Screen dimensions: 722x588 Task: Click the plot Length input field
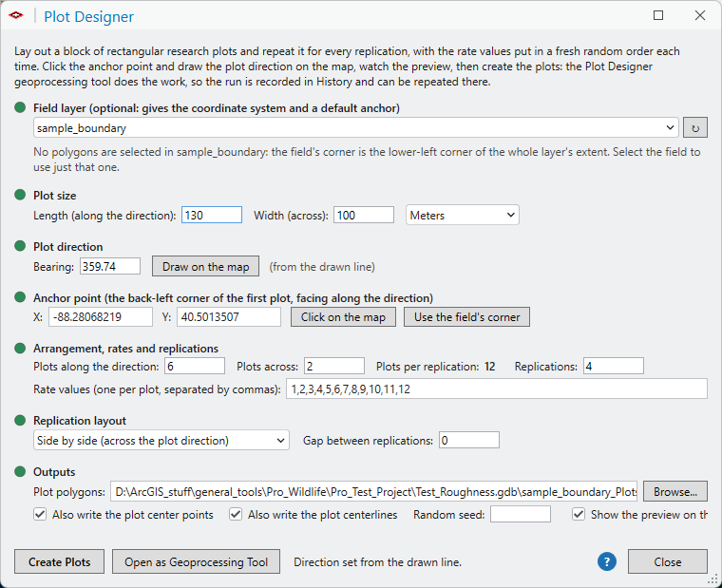(x=212, y=215)
